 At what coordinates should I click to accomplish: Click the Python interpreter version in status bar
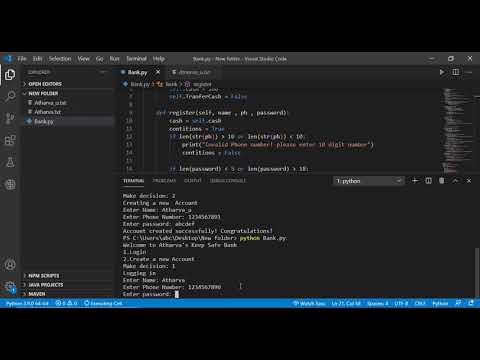coord(27,303)
